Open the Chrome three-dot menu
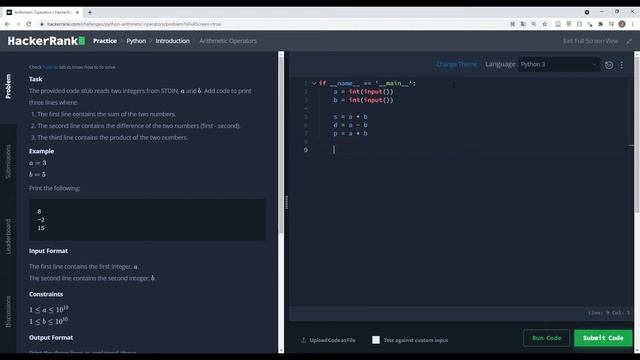 (633, 24)
